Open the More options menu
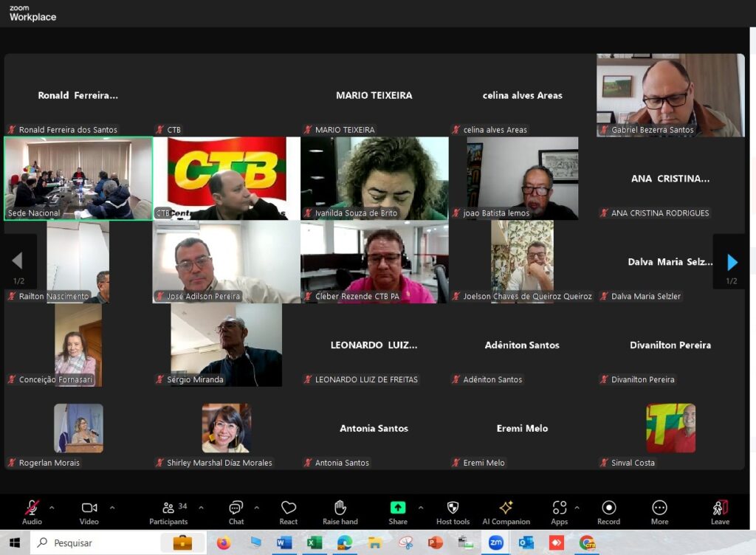The height and width of the screenshot is (555, 756). tap(659, 512)
